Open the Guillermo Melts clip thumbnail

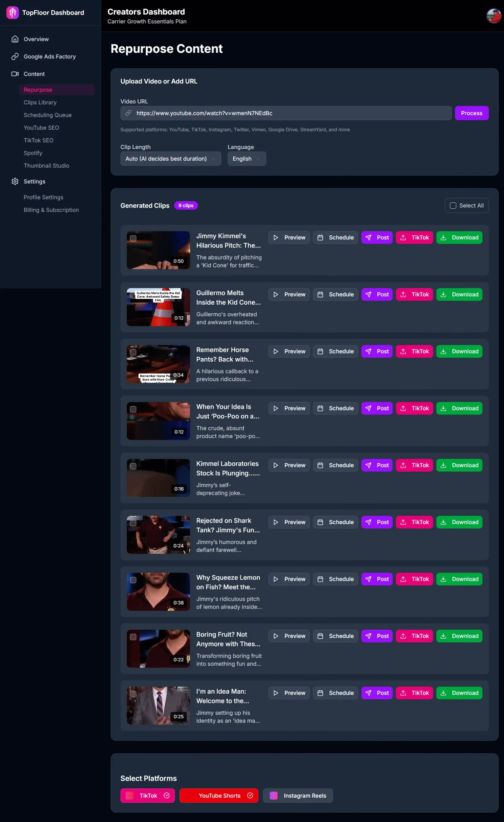[158, 307]
